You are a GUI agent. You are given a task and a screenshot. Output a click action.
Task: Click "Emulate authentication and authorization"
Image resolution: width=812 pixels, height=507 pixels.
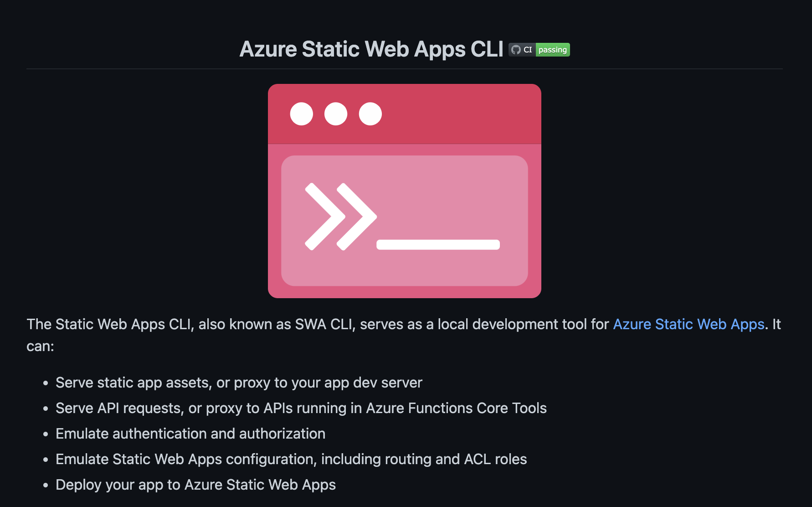coord(190,434)
